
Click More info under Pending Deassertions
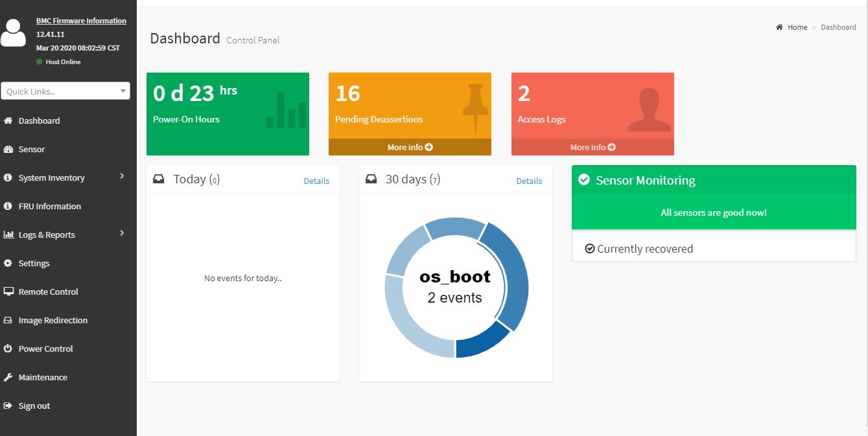[x=410, y=147]
